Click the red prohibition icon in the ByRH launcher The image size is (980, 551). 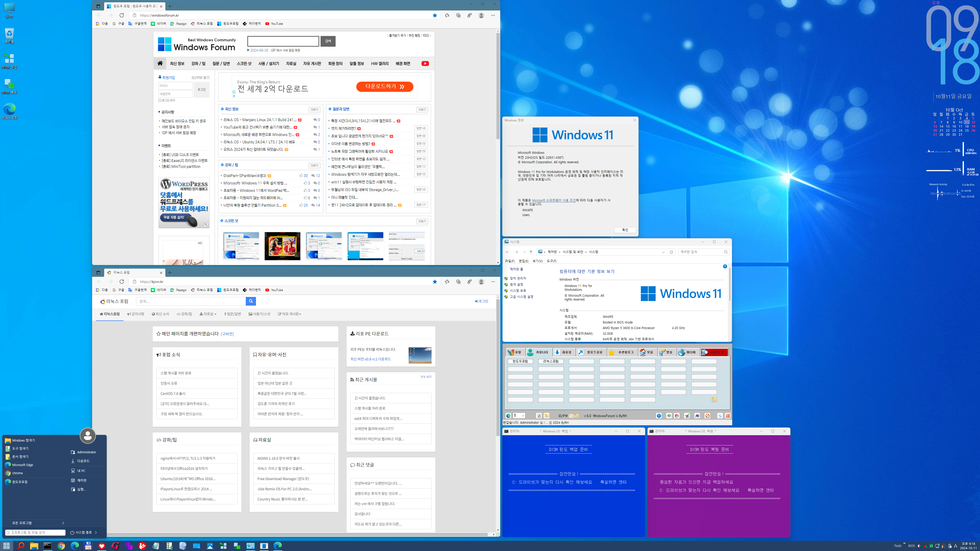coord(707,416)
